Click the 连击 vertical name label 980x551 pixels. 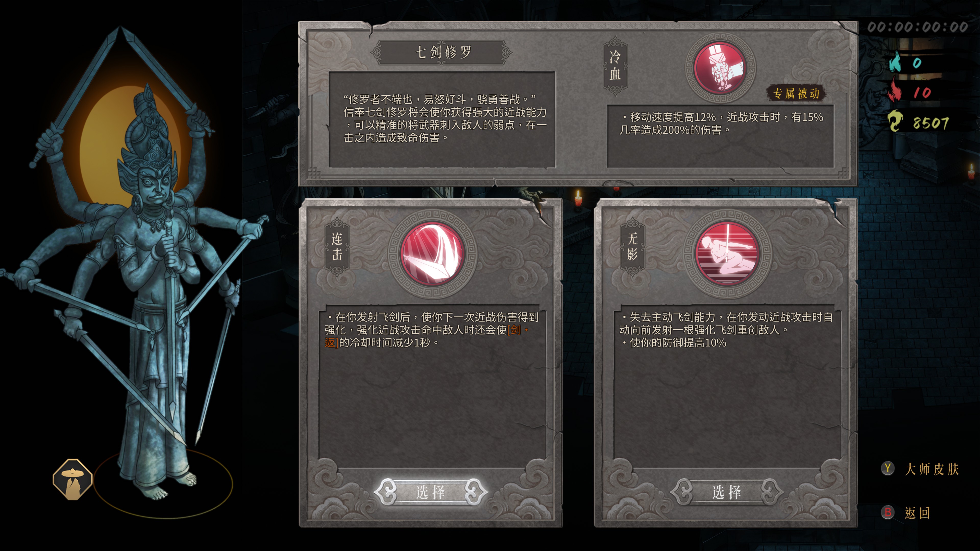click(337, 246)
